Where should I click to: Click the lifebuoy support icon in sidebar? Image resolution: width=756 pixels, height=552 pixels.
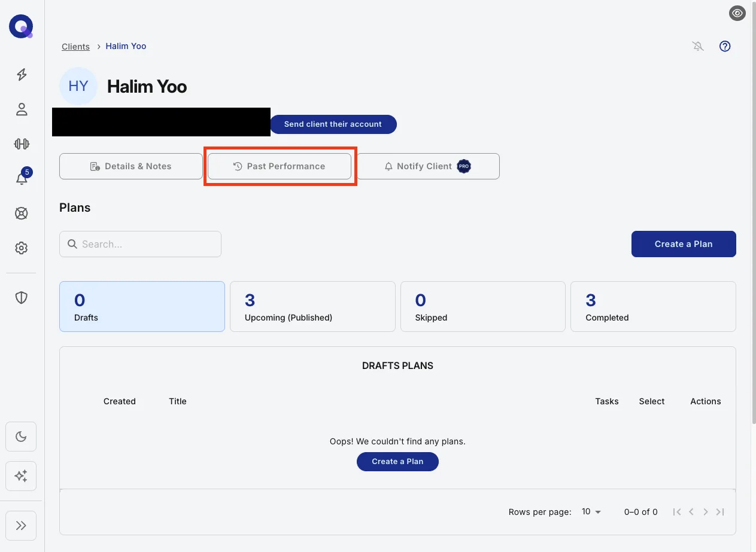tap(22, 213)
